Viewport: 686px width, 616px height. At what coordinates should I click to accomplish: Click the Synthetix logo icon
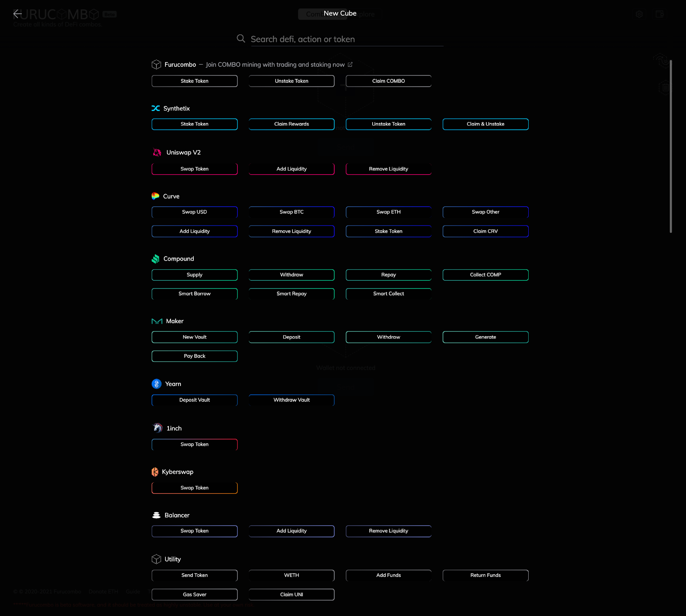[x=156, y=108]
